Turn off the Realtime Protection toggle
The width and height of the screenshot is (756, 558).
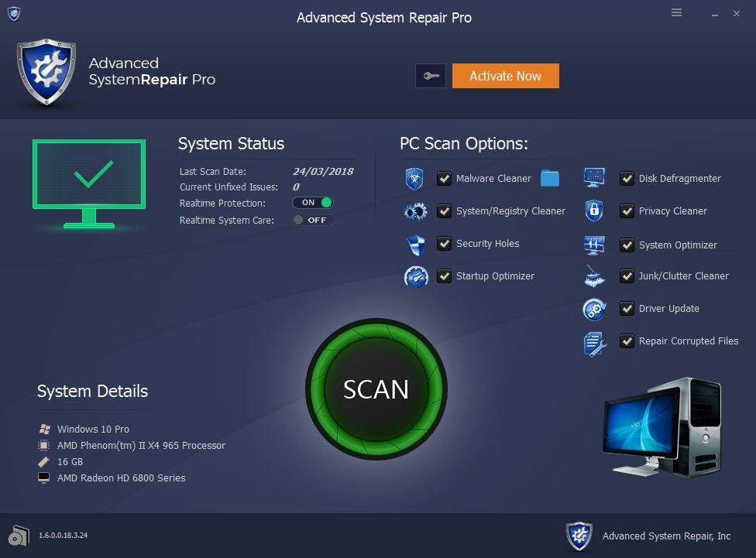(x=313, y=203)
